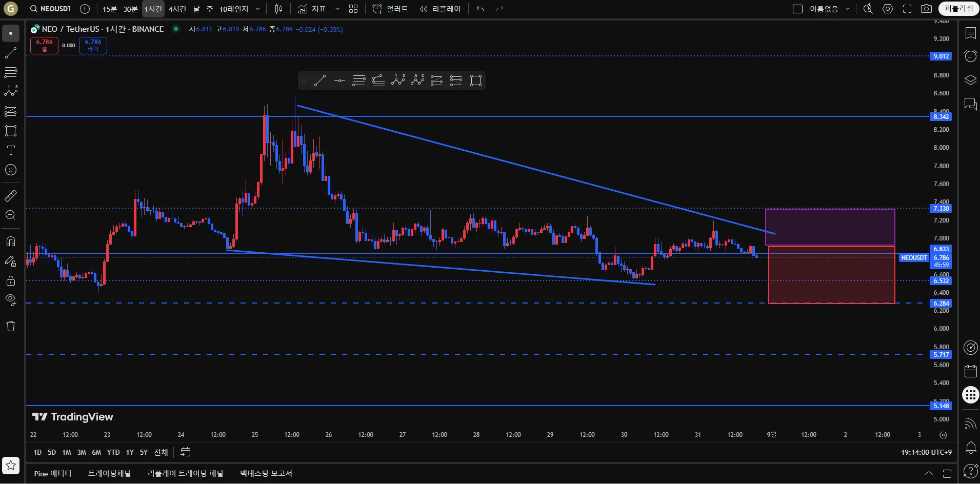Select the 15분 timeframe

click(110, 9)
